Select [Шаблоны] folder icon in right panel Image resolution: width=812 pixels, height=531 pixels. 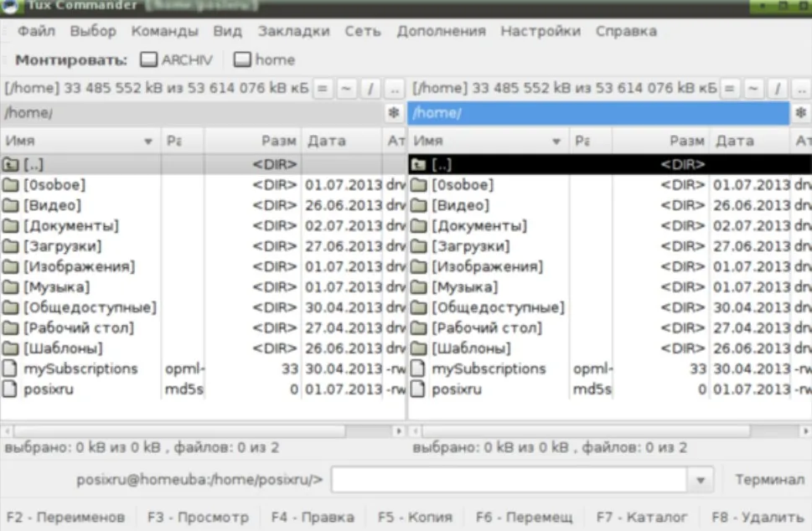tap(418, 348)
